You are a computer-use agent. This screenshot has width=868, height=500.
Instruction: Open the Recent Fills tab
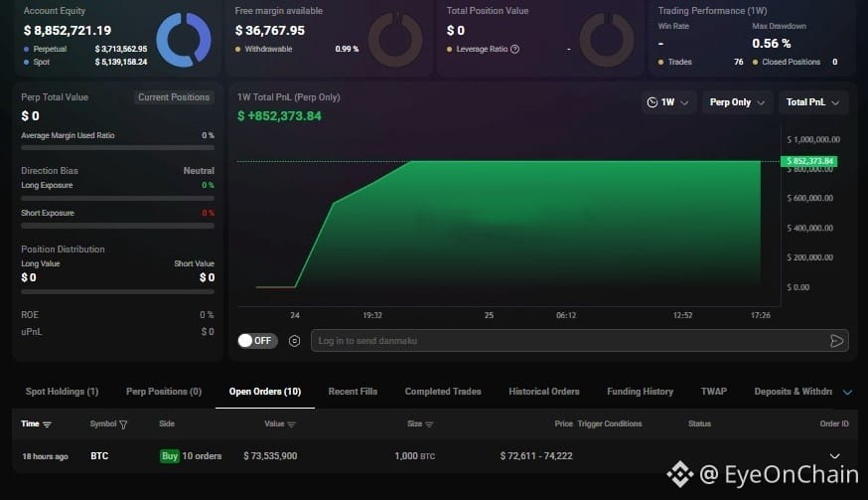tap(353, 392)
